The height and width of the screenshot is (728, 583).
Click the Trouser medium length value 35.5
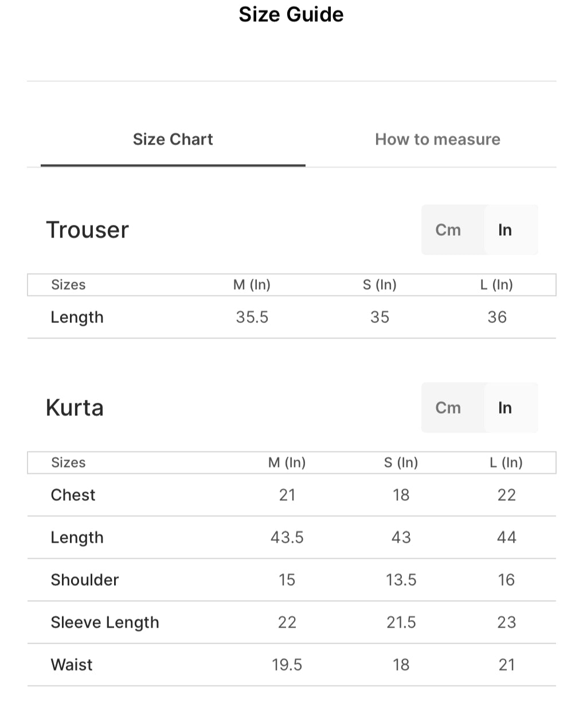pyautogui.click(x=252, y=317)
